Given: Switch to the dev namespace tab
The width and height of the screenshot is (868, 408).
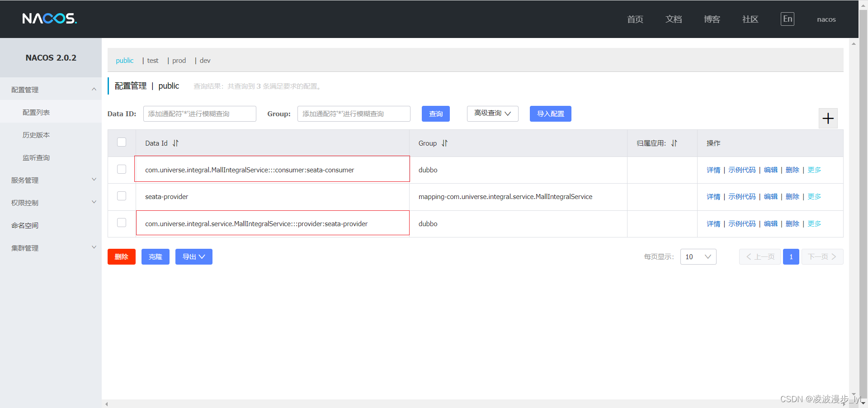Looking at the screenshot, I should [x=205, y=61].
